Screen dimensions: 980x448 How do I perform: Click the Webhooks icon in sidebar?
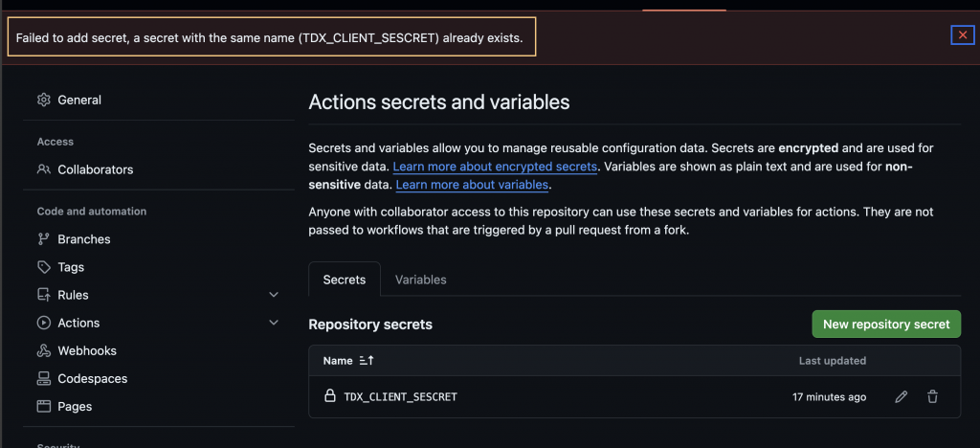pos(43,350)
